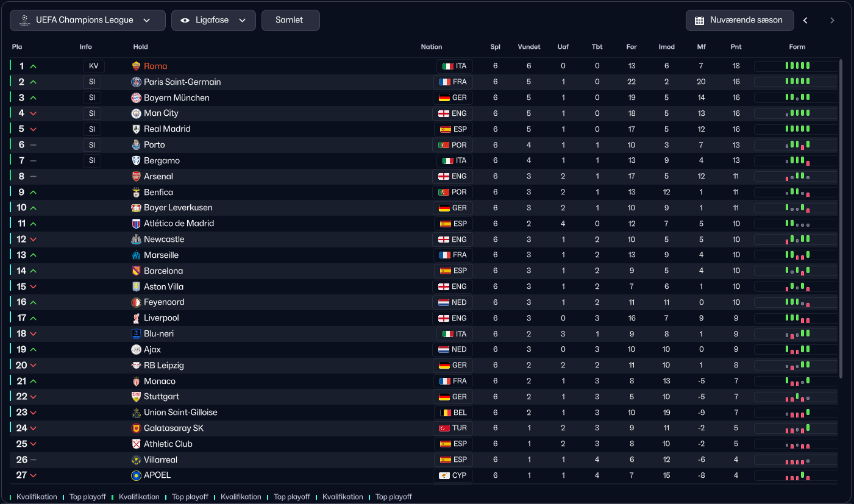Image resolution: width=854 pixels, height=504 pixels.
Task: Sort by the Form column header
Action: click(x=797, y=47)
